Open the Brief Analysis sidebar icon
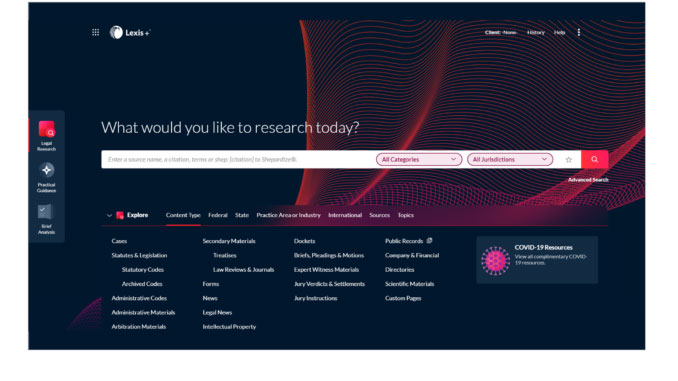 (x=46, y=219)
